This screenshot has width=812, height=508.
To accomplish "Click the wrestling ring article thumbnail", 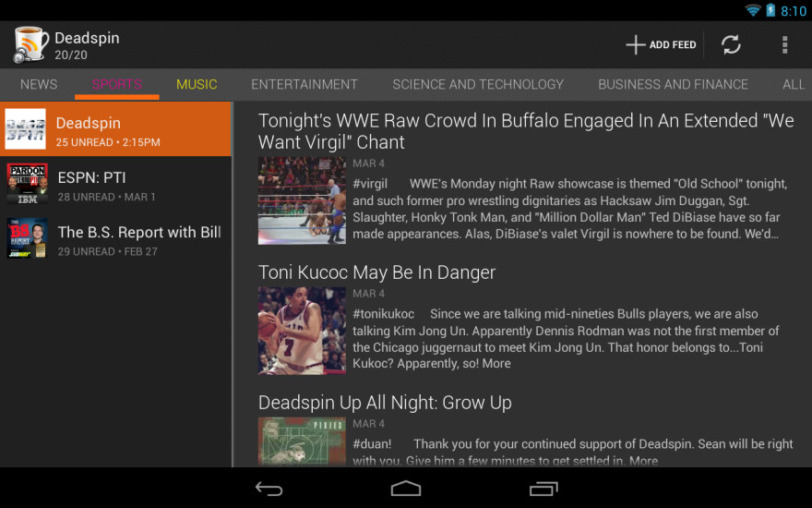I will [x=302, y=200].
